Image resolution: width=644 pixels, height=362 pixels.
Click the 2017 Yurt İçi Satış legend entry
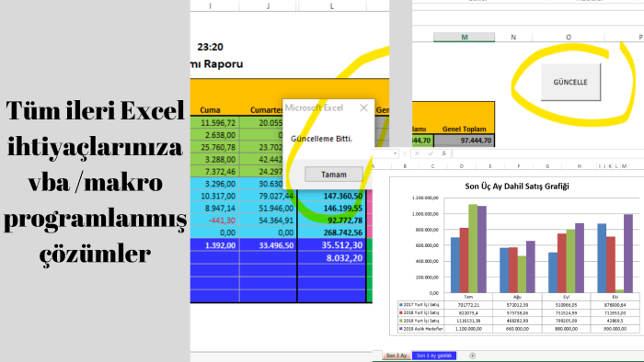pos(420,305)
